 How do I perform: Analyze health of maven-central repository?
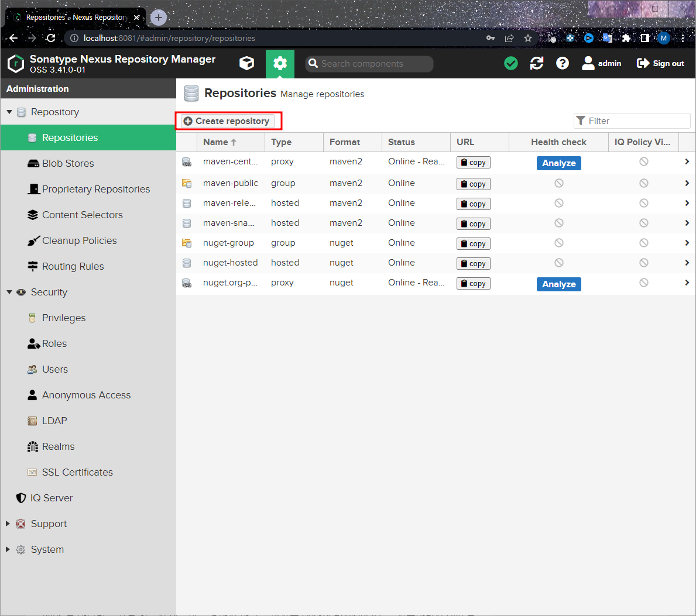coord(558,163)
